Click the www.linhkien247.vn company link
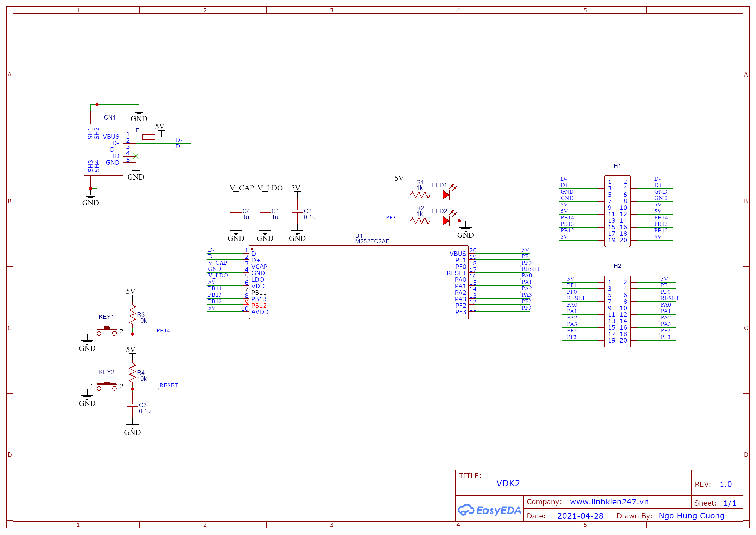756x535 pixels. coord(609,501)
